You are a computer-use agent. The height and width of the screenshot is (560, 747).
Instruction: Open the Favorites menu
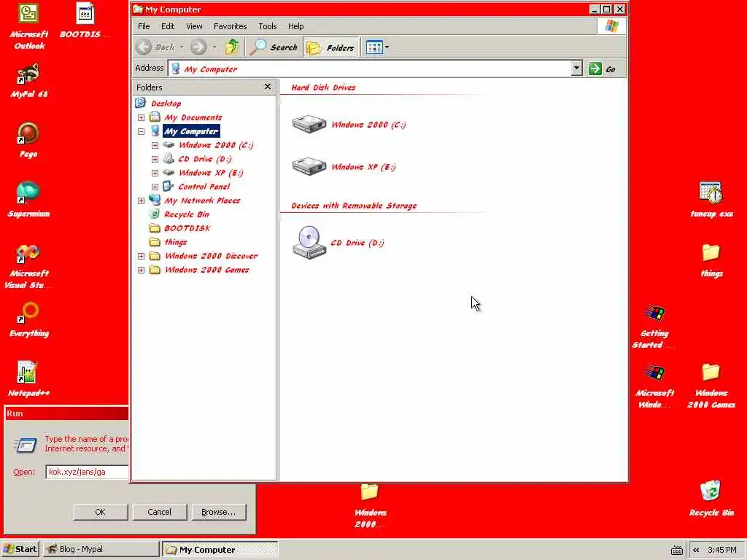click(x=230, y=26)
